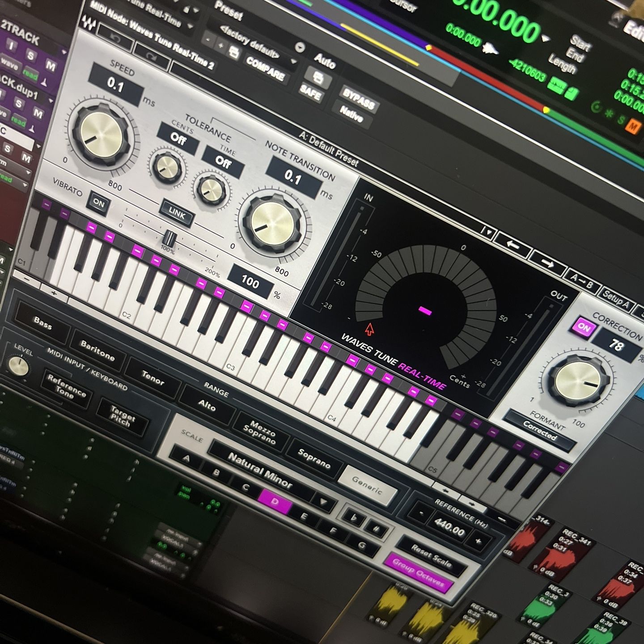Click the Setup A button
The image size is (644, 644).
615,298
